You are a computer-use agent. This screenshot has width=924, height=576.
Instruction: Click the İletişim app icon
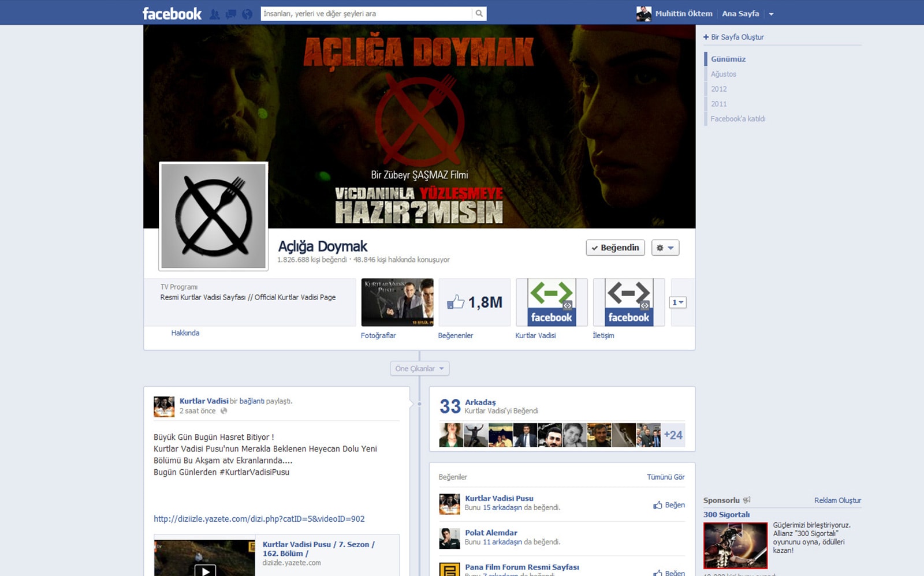point(629,302)
